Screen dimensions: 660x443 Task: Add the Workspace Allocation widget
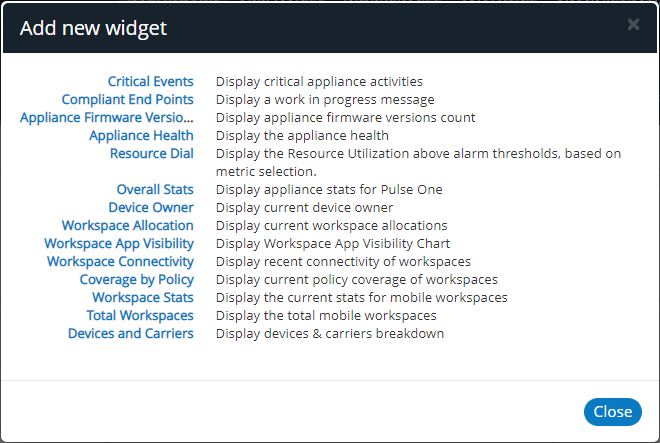[128, 225]
